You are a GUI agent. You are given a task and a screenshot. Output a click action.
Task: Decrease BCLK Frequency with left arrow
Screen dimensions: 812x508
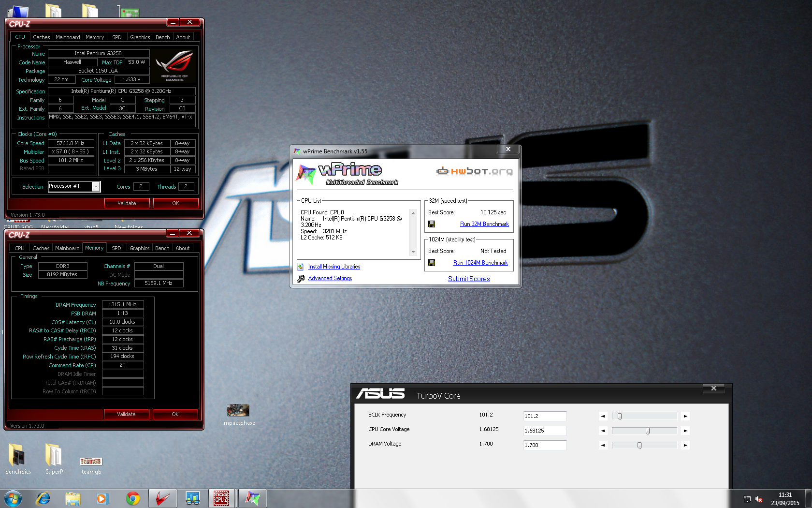click(x=603, y=416)
